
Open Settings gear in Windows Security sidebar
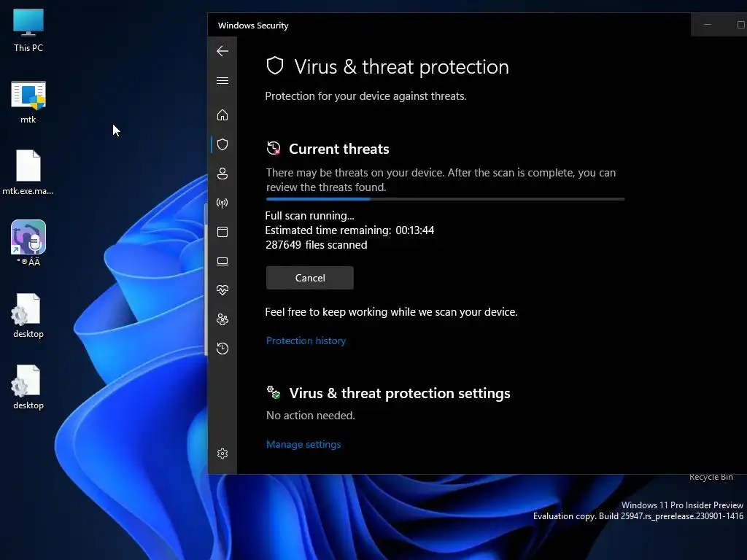(222, 454)
